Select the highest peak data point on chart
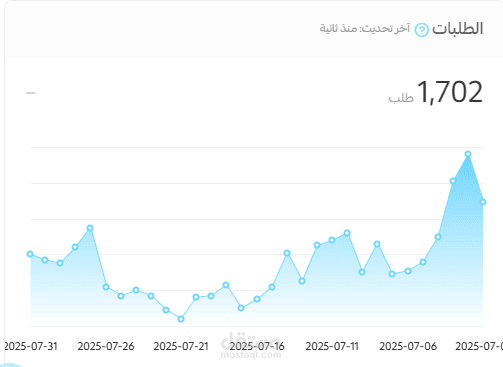 [468, 154]
